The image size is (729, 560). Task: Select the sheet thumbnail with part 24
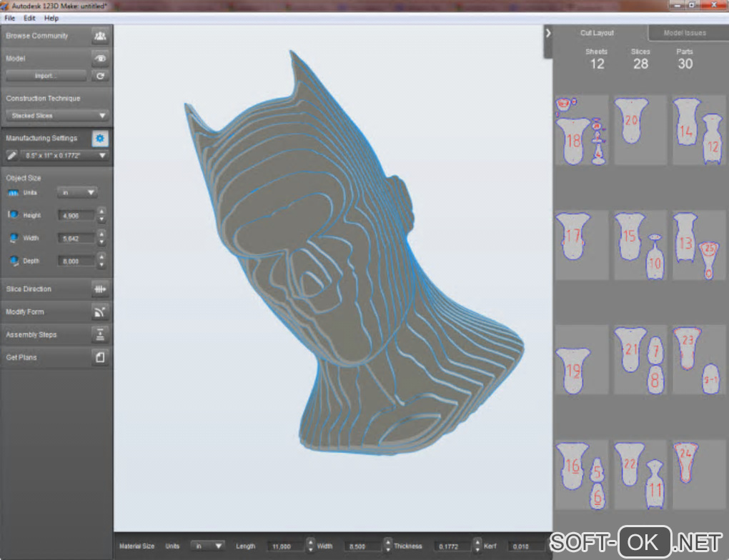point(699,475)
